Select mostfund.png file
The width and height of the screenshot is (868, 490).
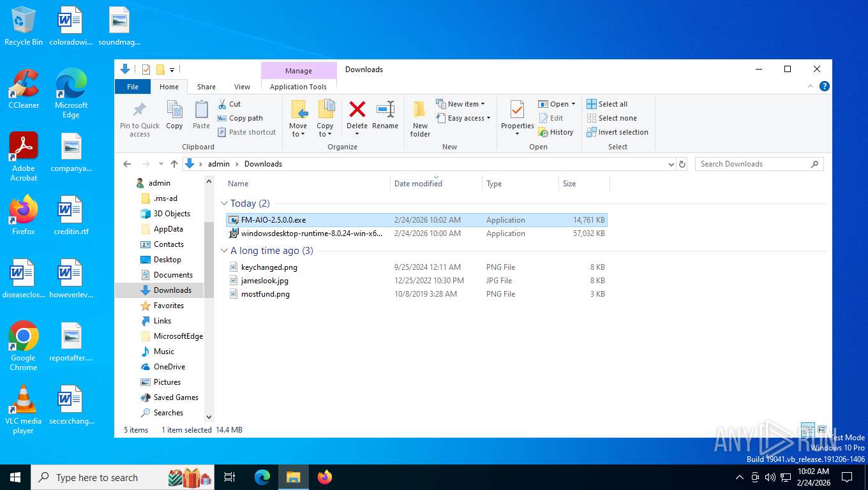pyautogui.click(x=417, y=294)
